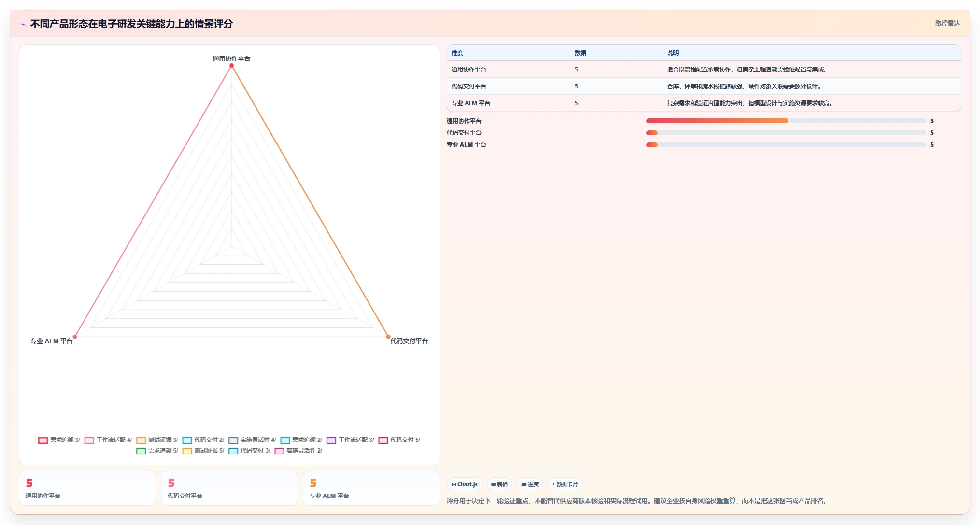The height and width of the screenshot is (525, 980).
Task: Click the radar data point at 专业 ALM 平台 vertex
Action: pos(75,337)
